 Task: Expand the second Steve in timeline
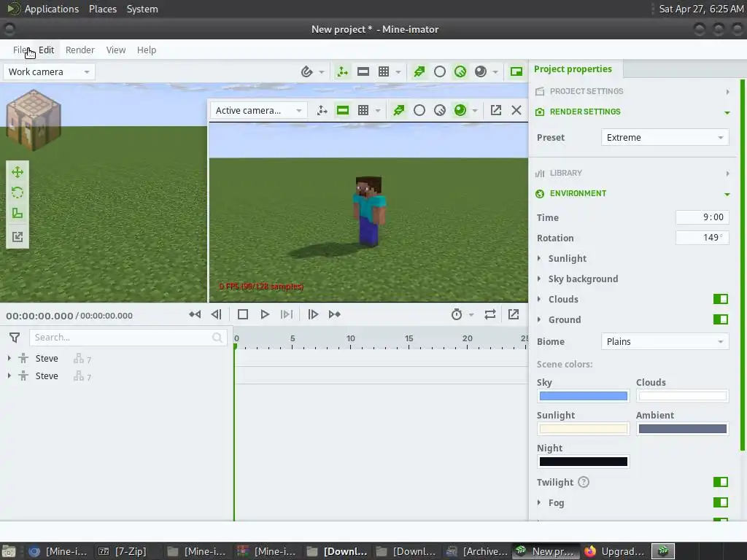[x=9, y=376]
